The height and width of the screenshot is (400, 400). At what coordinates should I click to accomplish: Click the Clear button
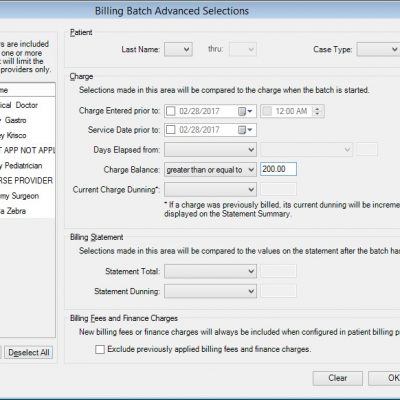click(x=337, y=378)
